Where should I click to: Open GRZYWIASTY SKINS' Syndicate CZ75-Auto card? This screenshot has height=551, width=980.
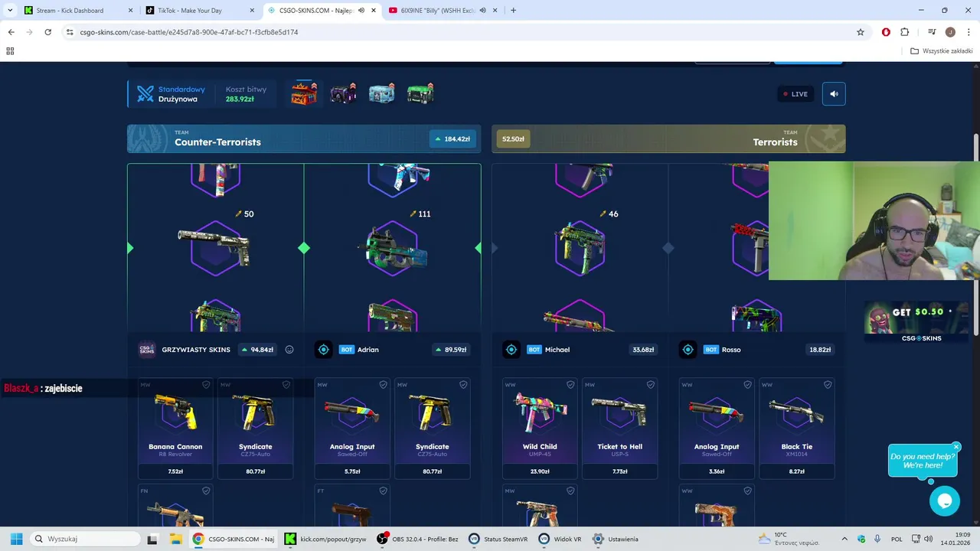coord(256,429)
